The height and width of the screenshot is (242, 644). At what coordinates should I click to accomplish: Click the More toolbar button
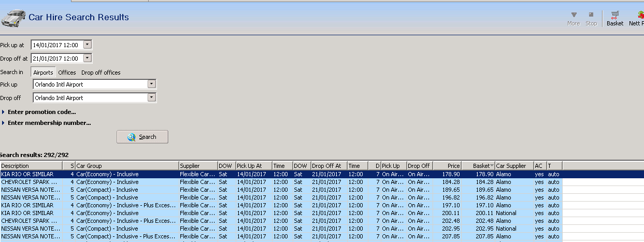[574, 18]
